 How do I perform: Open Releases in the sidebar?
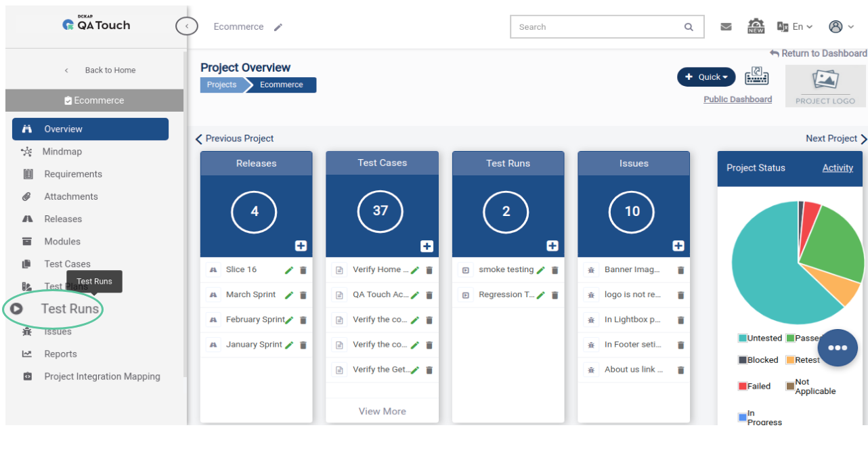pos(63,219)
